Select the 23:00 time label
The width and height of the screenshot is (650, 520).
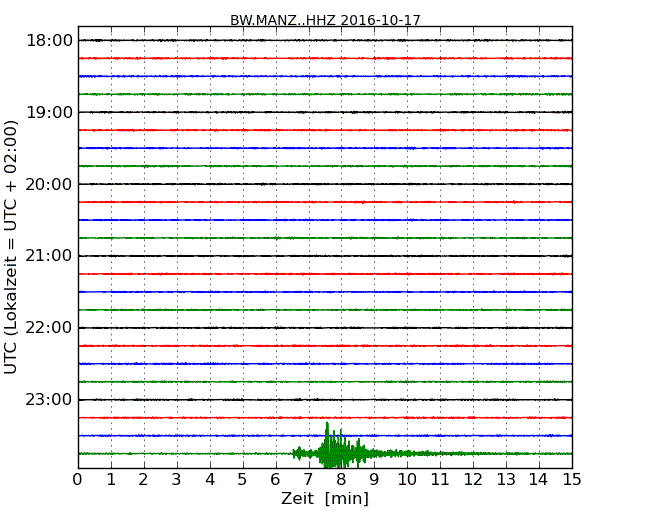tap(49, 400)
